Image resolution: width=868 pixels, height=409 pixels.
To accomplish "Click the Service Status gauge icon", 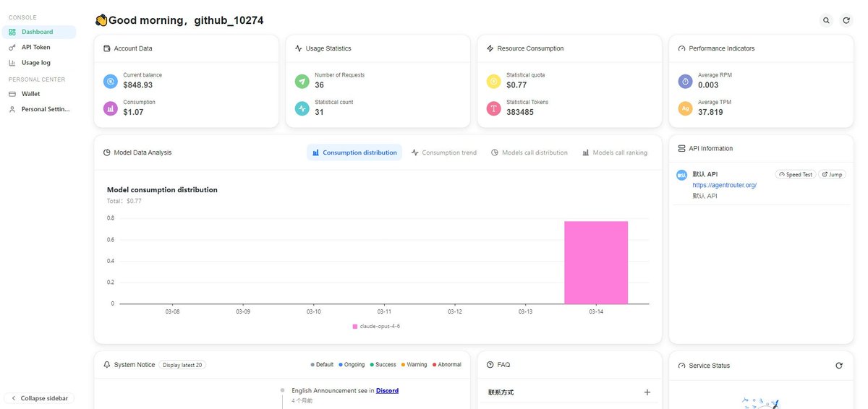I will [681, 366].
